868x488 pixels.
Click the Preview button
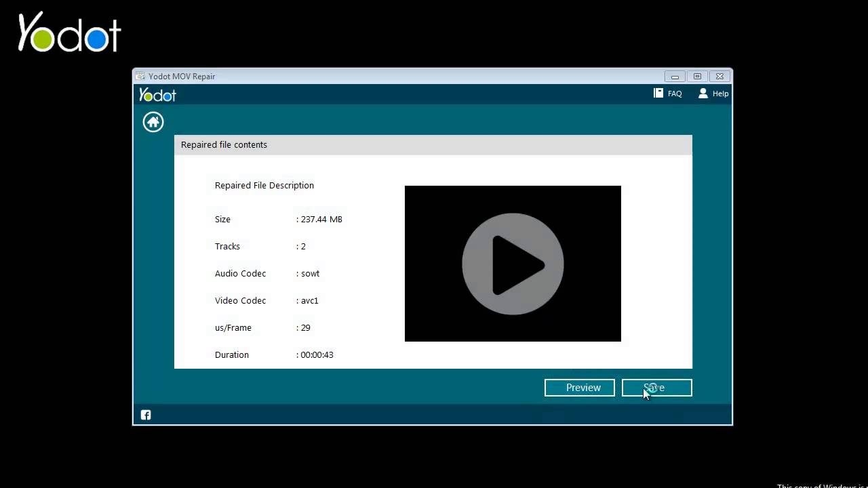[580, 388]
